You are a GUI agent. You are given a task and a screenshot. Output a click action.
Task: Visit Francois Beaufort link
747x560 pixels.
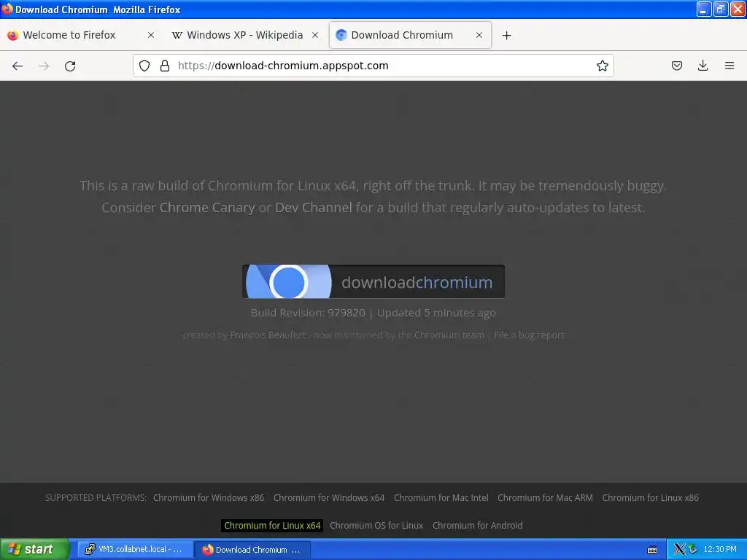pyautogui.click(x=268, y=335)
